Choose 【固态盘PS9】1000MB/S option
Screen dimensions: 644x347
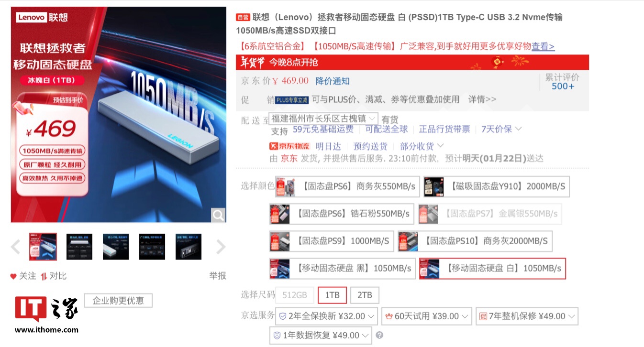[332, 241]
